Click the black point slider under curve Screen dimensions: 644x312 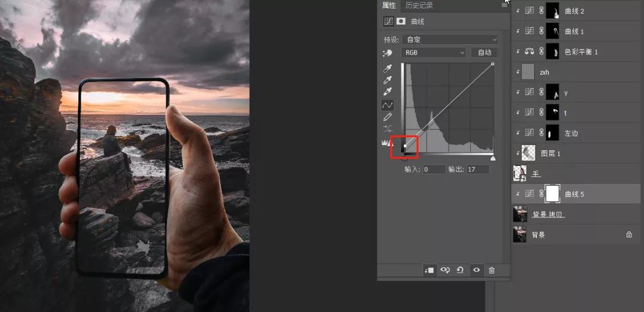tap(405, 158)
